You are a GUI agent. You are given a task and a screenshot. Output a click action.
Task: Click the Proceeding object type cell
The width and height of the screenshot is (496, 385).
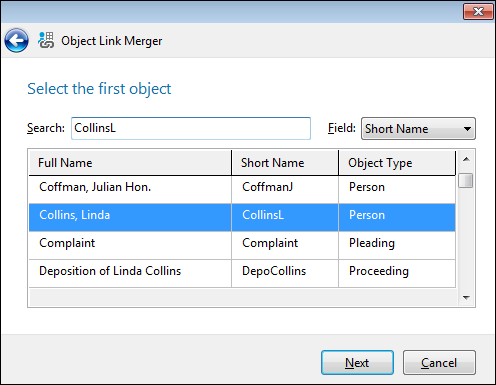pos(397,273)
